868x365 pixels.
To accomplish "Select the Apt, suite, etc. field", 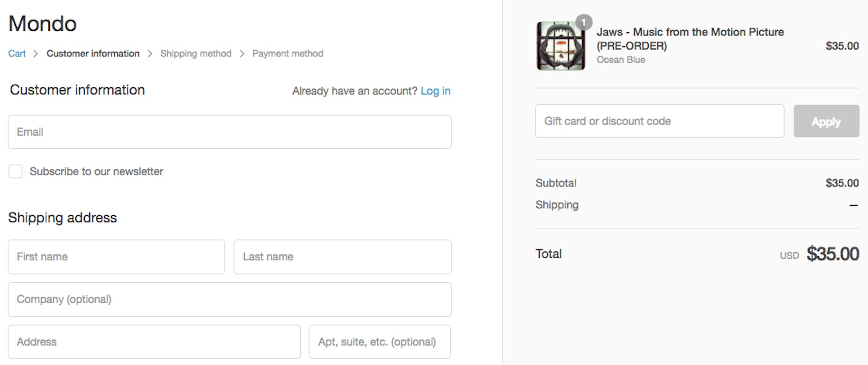I will click(x=380, y=342).
